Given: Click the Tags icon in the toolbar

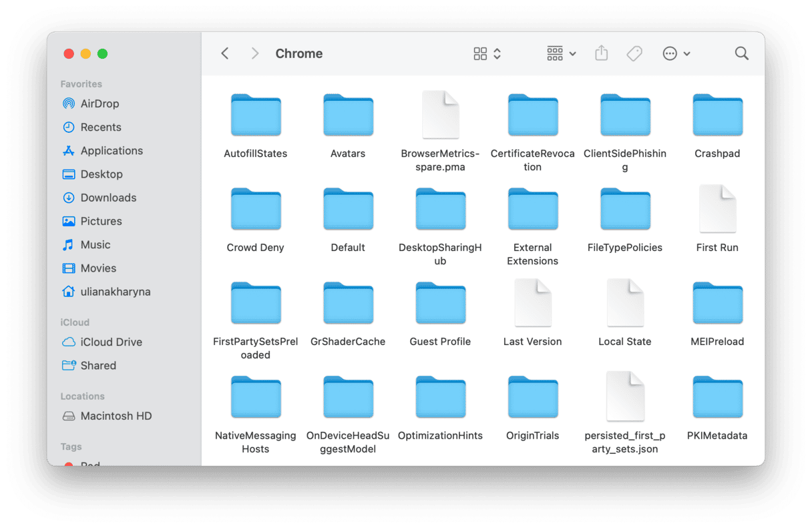Looking at the screenshot, I should [634, 53].
